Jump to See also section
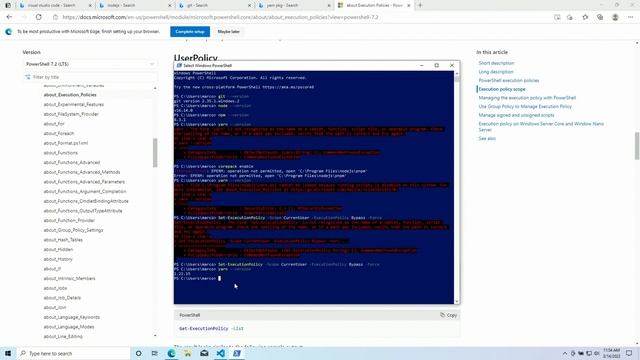640x360 pixels. click(487, 139)
